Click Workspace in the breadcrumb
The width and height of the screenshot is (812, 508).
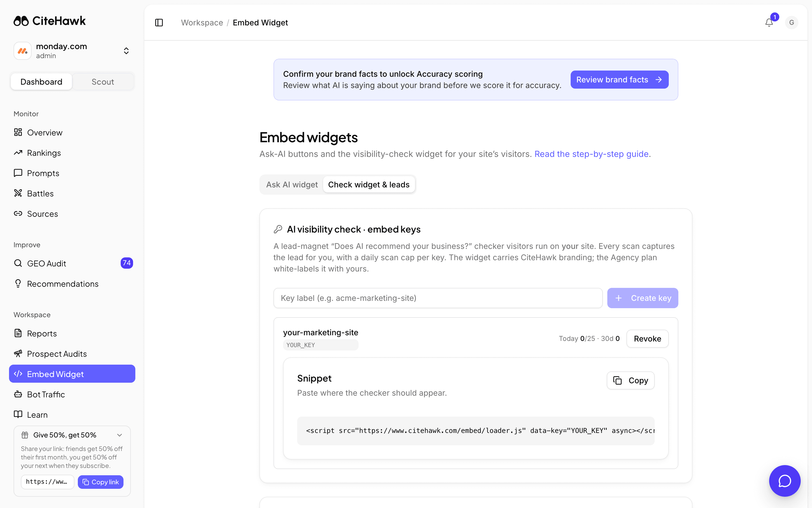(202, 23)
